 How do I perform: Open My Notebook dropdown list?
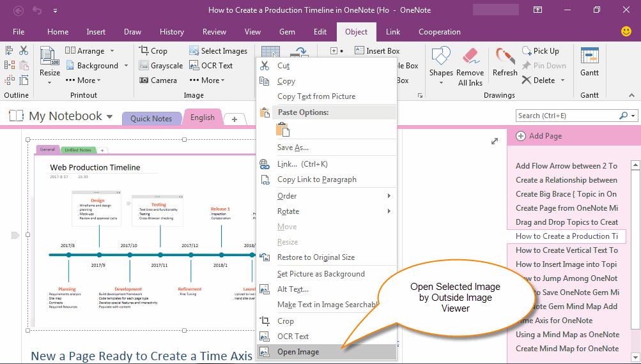109,116
